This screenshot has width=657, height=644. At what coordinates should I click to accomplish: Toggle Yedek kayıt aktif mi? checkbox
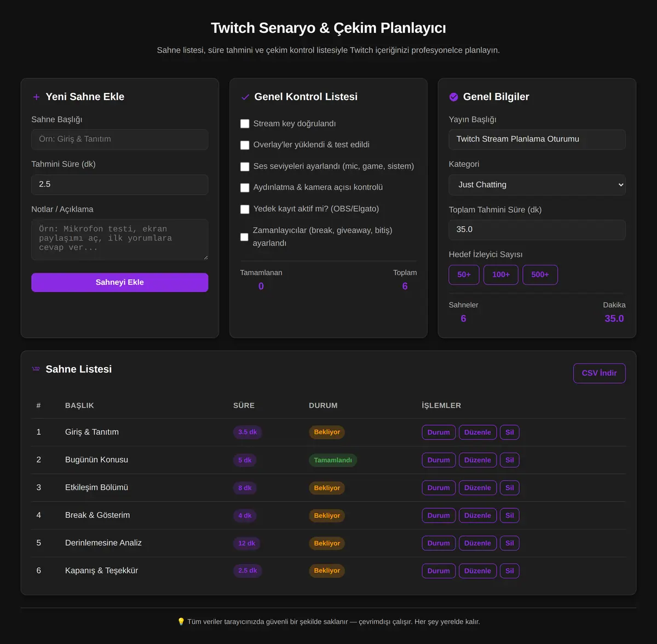click(245, 209)
